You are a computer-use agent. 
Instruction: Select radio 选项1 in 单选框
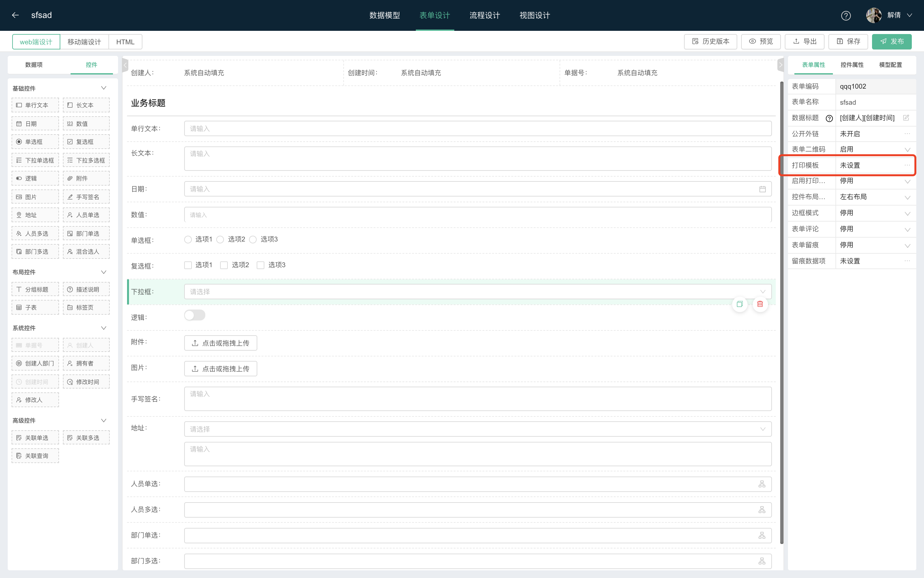pyautogui.click(x=188, y=240)
